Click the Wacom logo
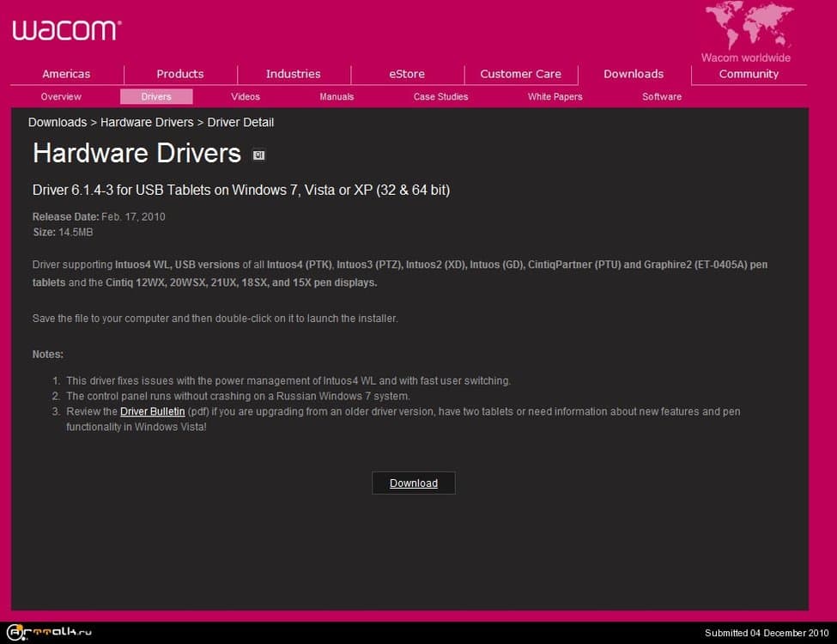 (66, 30)
